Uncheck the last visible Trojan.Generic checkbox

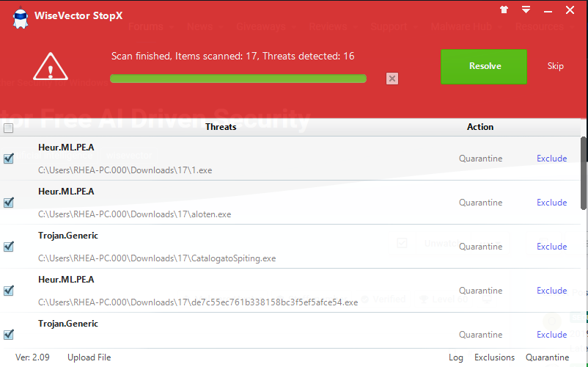pyautogui.click(x=9, y=335)
